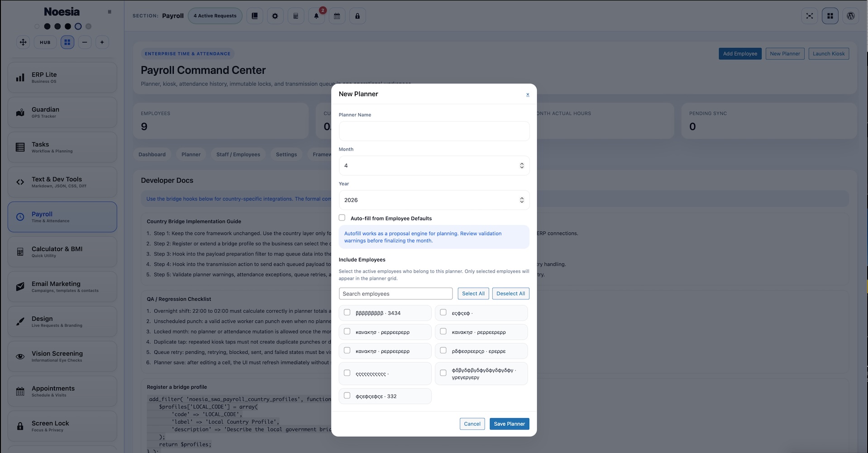This screenshot has height=453, width=868.
Task: Click the move arrows icon in sidebar
Action: point(23,42)
